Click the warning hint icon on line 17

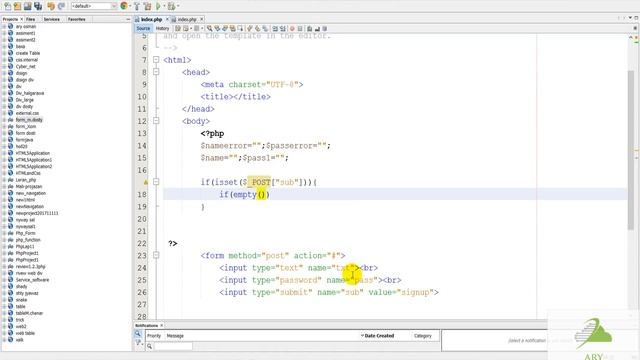point(145,182)
